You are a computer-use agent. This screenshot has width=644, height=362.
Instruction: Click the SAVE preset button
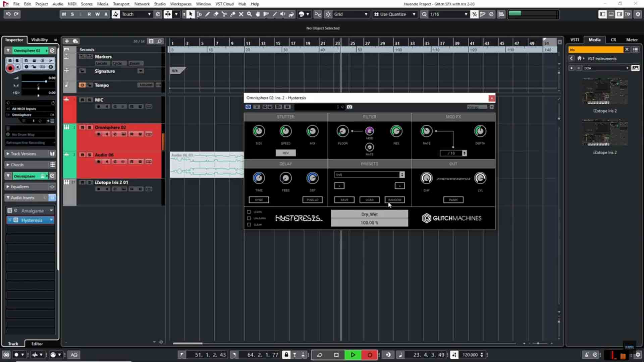pos(344,200)
